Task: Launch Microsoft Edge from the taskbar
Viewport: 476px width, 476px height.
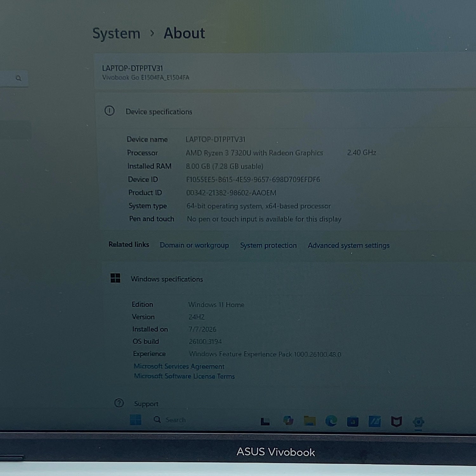Action: 331,421
